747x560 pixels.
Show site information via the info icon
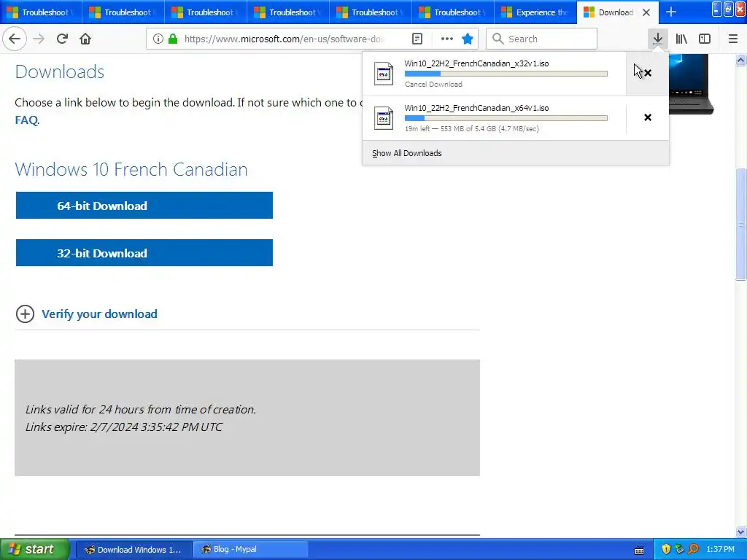point(158,39)
